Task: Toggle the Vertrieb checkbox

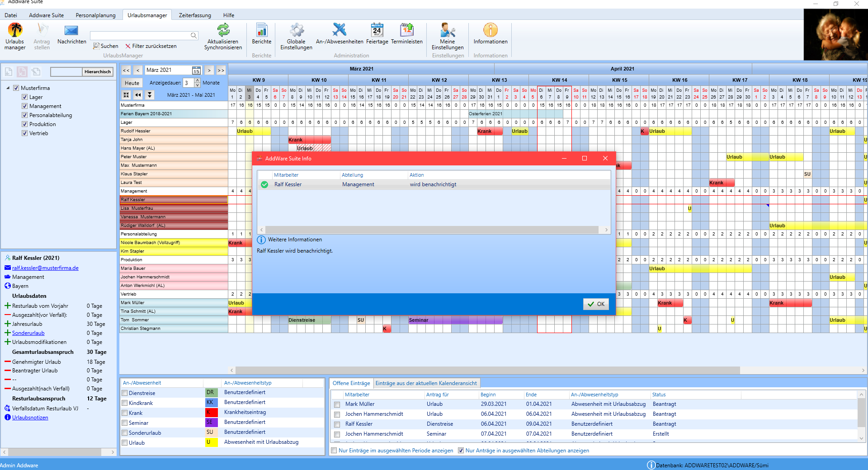Action: point(25,133)
